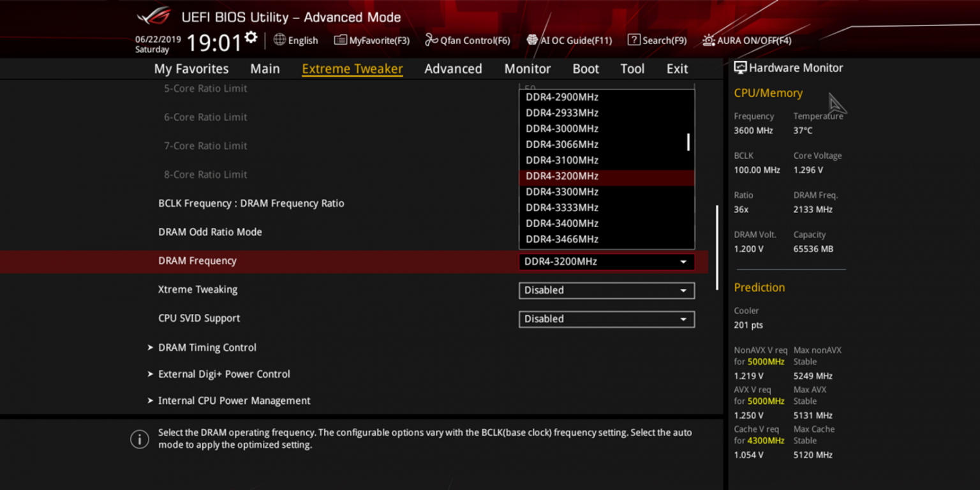Click the 1.296 V core voltage value
The height and width of the screenshot is (490, 980).
[808, 170]
